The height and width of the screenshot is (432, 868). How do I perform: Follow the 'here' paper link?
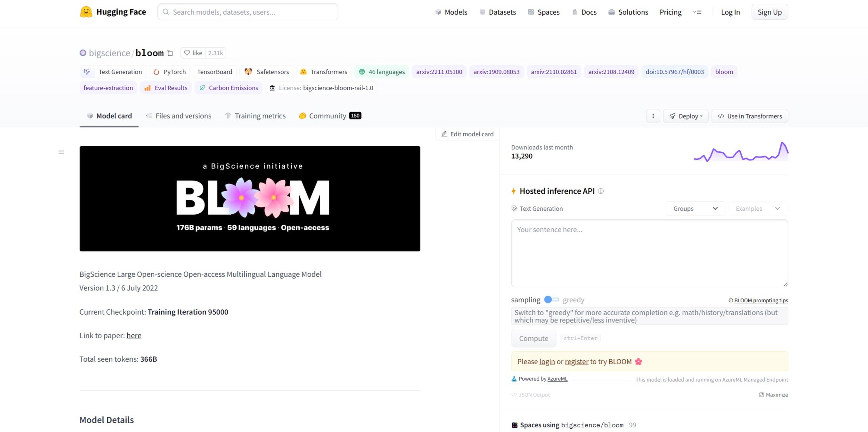(x=134, y=336)
